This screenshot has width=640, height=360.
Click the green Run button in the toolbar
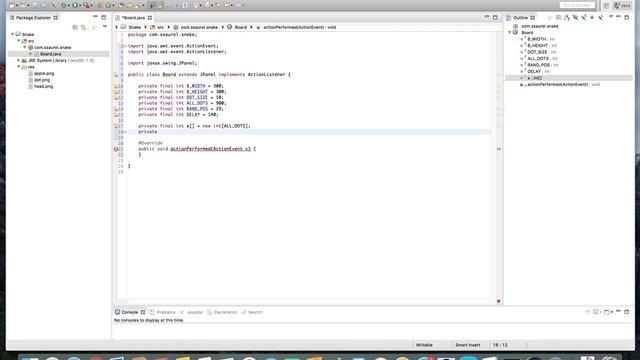pos(75,5)
